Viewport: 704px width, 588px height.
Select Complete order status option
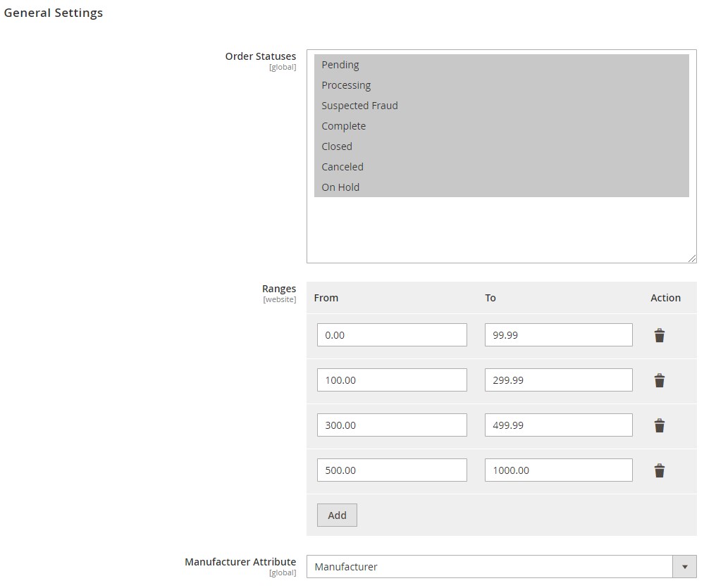pos(501,126)
